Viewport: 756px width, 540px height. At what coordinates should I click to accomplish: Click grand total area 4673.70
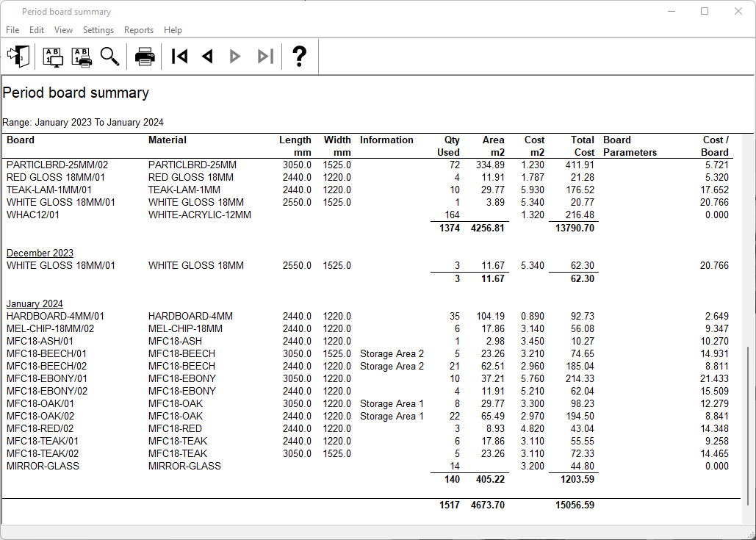(x=487, y=505)
